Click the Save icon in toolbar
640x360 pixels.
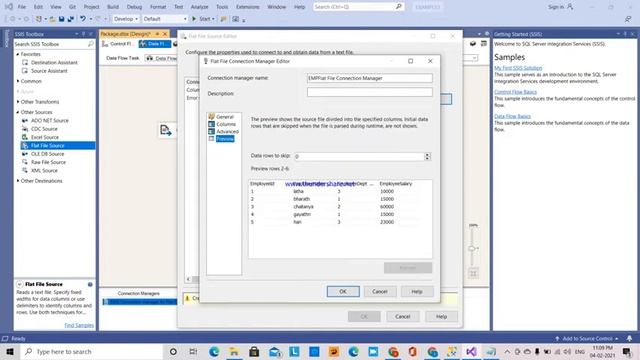coord(62,19)
